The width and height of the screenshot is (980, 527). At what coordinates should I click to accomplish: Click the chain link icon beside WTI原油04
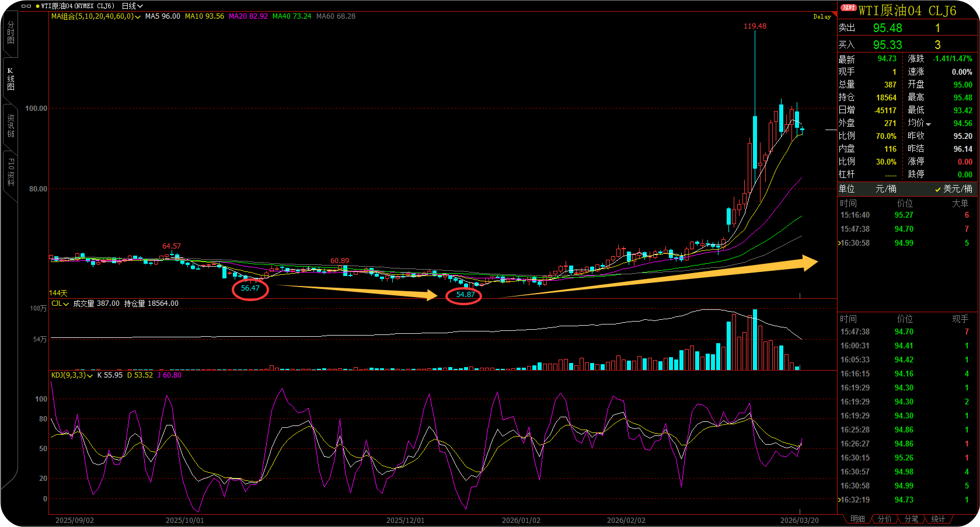tap(26, 6)
